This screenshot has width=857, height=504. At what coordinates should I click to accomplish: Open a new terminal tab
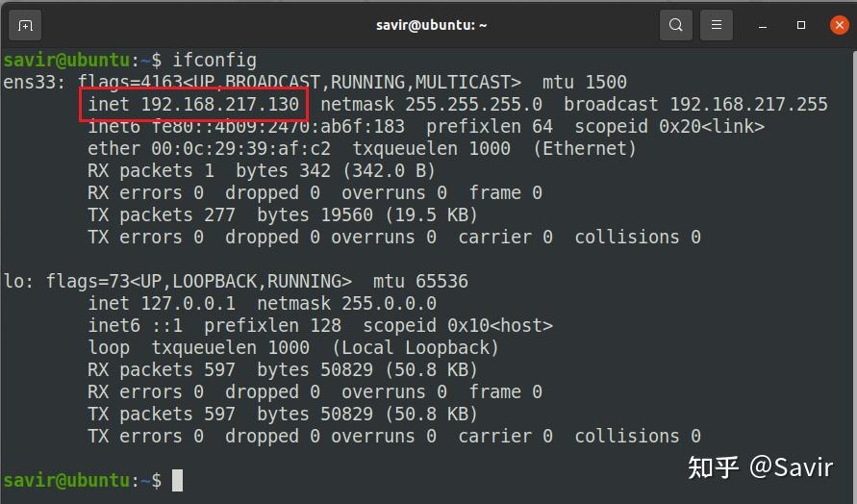(x=25, y=25)
